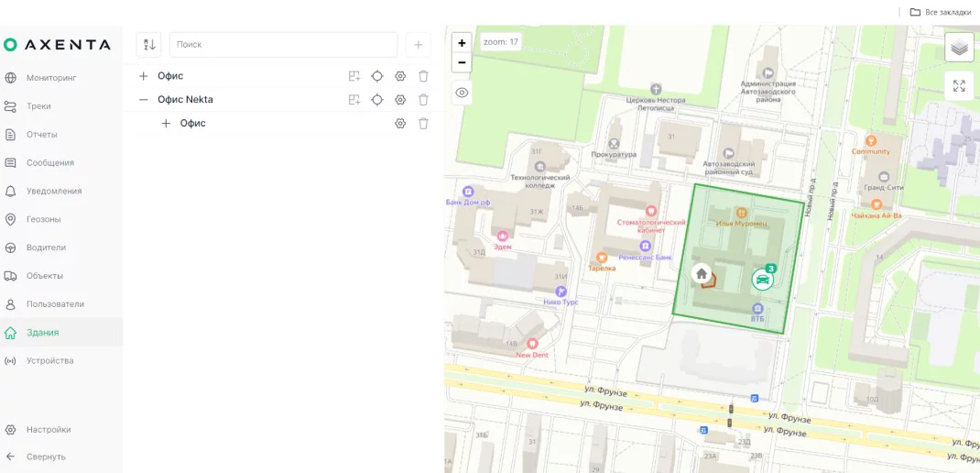Open settings of top Офис building
Image resolution: width=980 pixels, height=473 pixels.
click(x=400, y=76)
